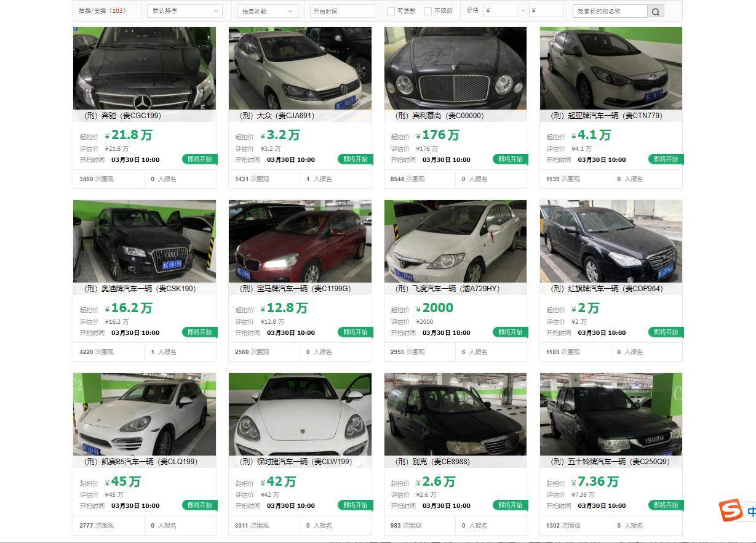Image resolution: width=756 pixels, height=543 pixels.
Task: Open the 宝马牌汽车一辆 listing title
Action: tap(295, 288)
